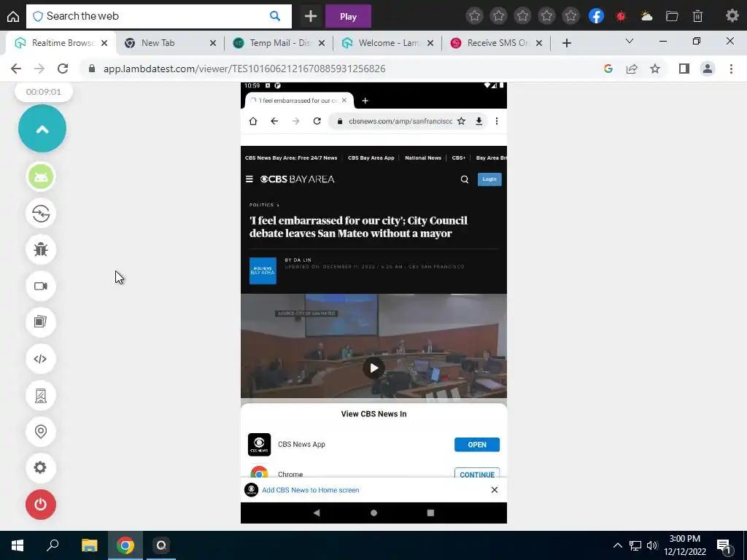
Task: Open the folder icon in top bar
Action: (672, 16)
